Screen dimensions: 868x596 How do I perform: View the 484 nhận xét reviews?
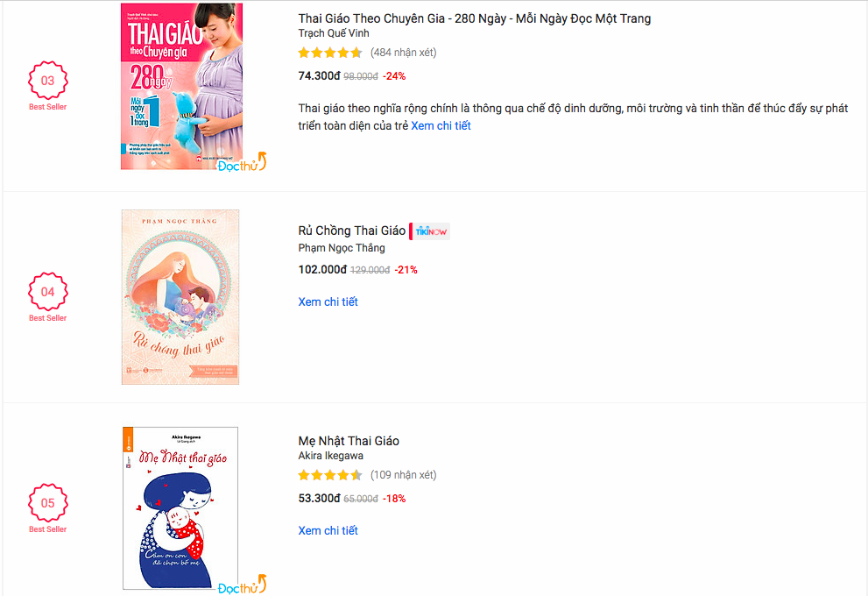pos(403,53)
